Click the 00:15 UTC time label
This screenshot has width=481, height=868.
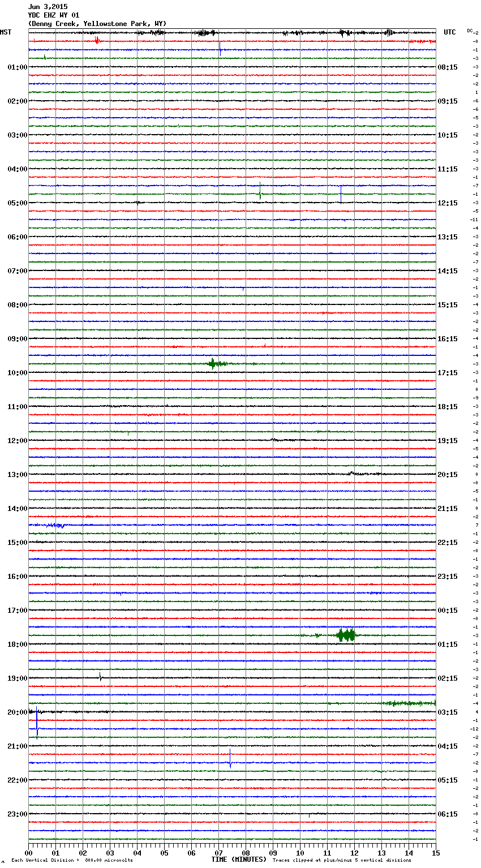click(448, 611)
